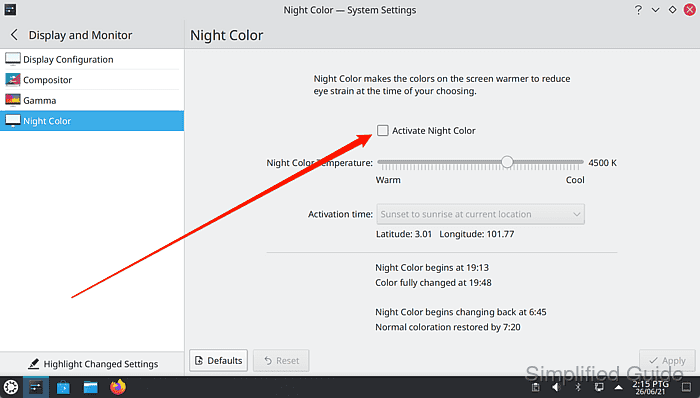Click the Night Color Temperature slider handle

coord(507,162)
